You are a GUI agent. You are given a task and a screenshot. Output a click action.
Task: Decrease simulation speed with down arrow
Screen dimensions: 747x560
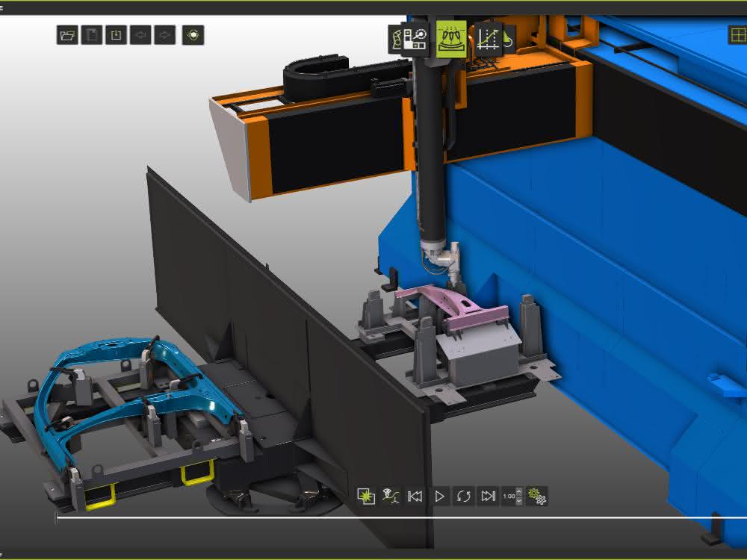519,501
